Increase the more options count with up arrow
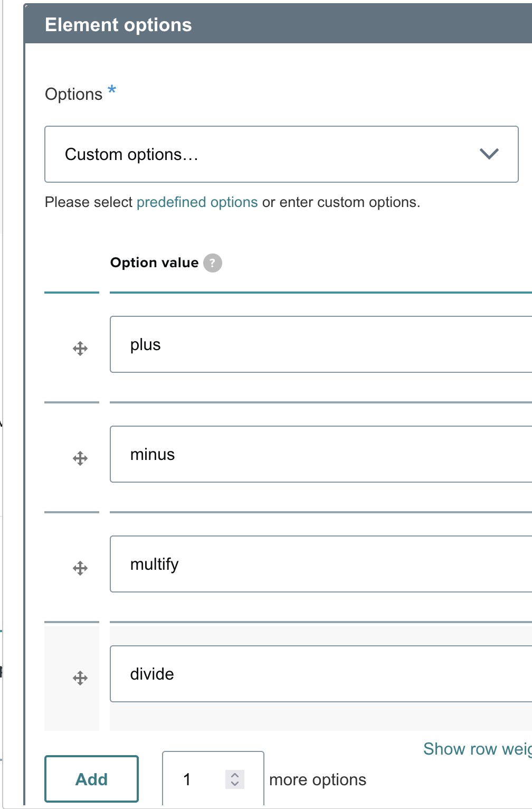532x809 pixels. (235, 775)
